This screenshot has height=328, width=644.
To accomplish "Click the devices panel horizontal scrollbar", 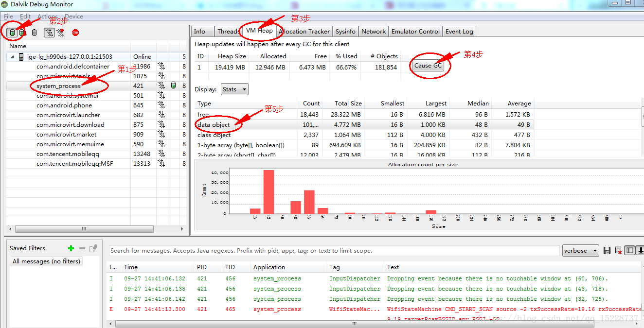I will point(84,229).
